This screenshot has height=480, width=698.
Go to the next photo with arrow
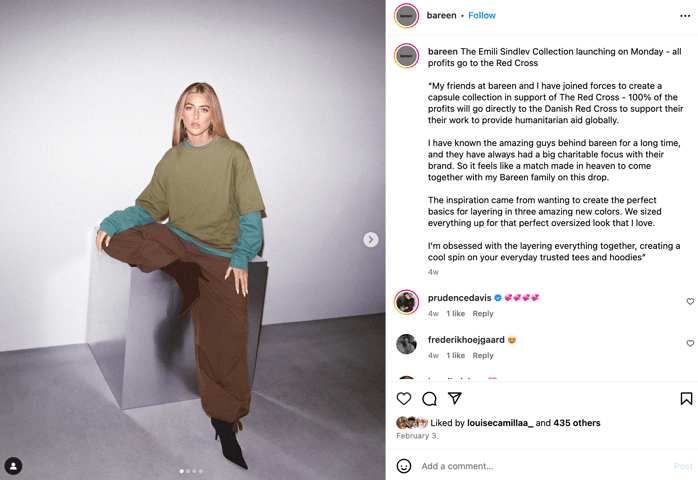coord(370,240)
